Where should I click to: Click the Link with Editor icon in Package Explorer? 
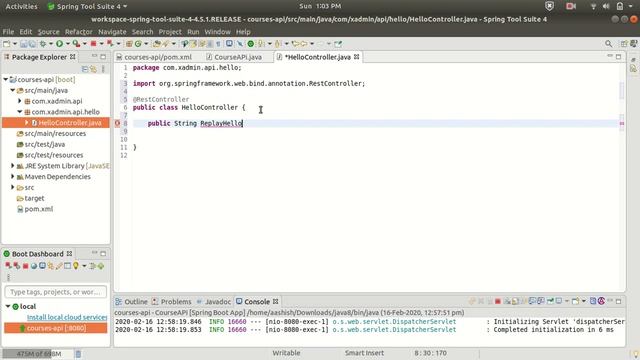[93, 69]
